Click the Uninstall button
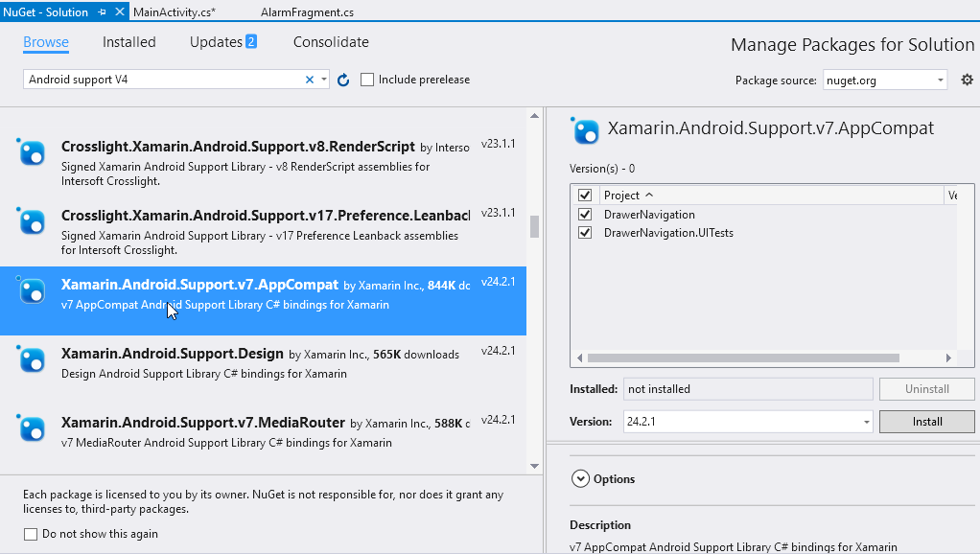 927,389
